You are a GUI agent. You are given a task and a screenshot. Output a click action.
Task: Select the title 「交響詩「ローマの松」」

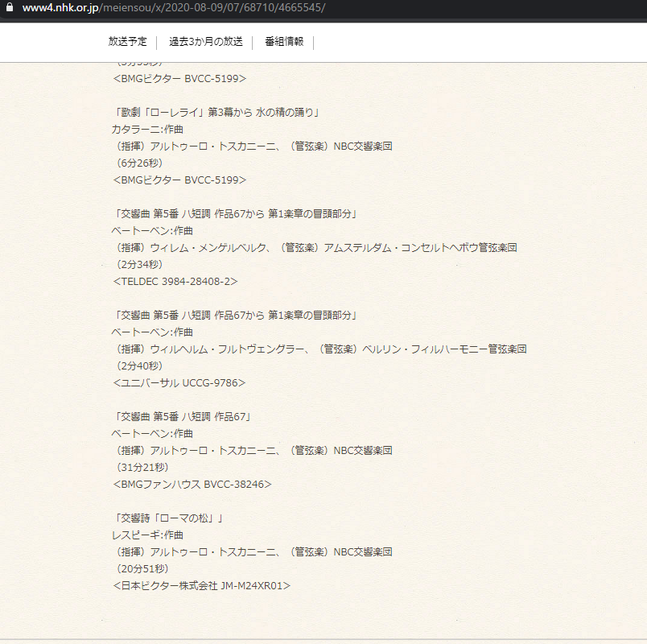tap(168, 518)
